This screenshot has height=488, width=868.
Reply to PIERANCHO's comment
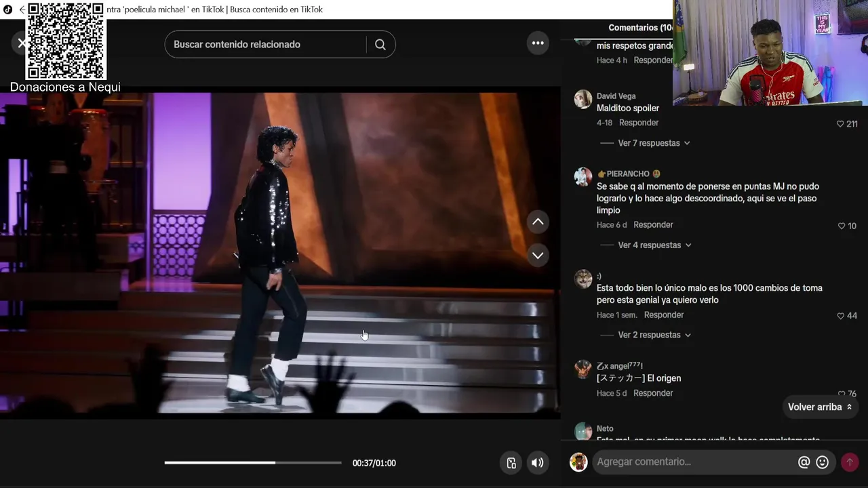click(x=653, y=225)
